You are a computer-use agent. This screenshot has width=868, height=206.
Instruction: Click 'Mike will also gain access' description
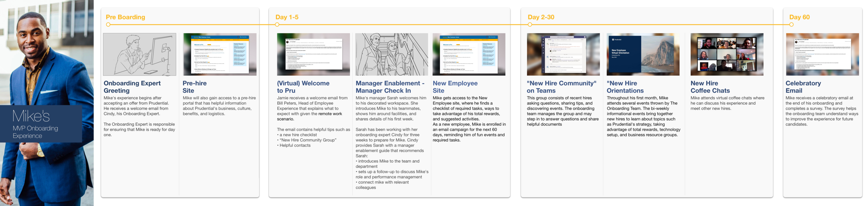[x=219, y=106]
